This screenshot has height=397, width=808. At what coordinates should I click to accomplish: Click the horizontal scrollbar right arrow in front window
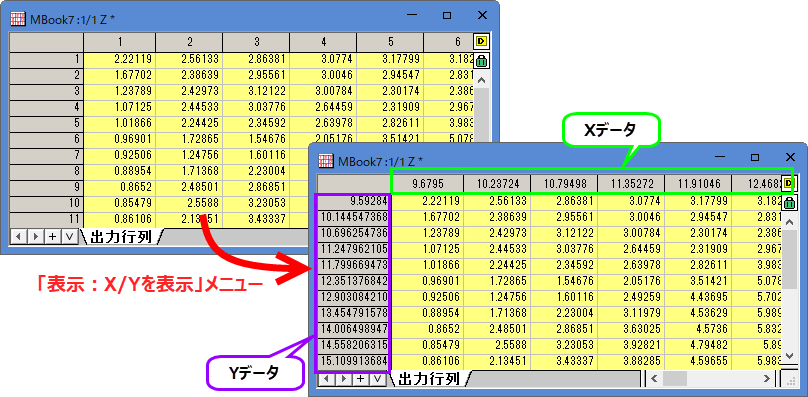(766, 379)
